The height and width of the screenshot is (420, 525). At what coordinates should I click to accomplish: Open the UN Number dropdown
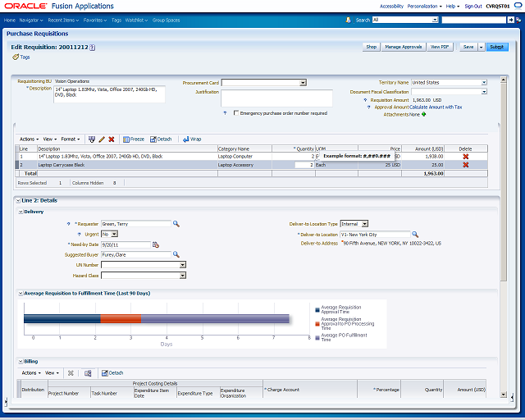click(182, 265)
